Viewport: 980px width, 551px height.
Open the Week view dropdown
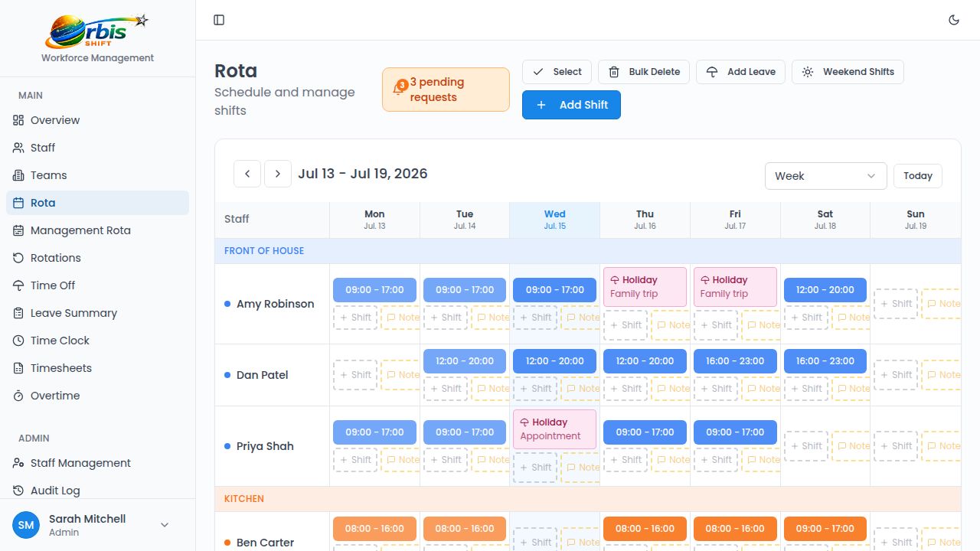coord(825,176)
